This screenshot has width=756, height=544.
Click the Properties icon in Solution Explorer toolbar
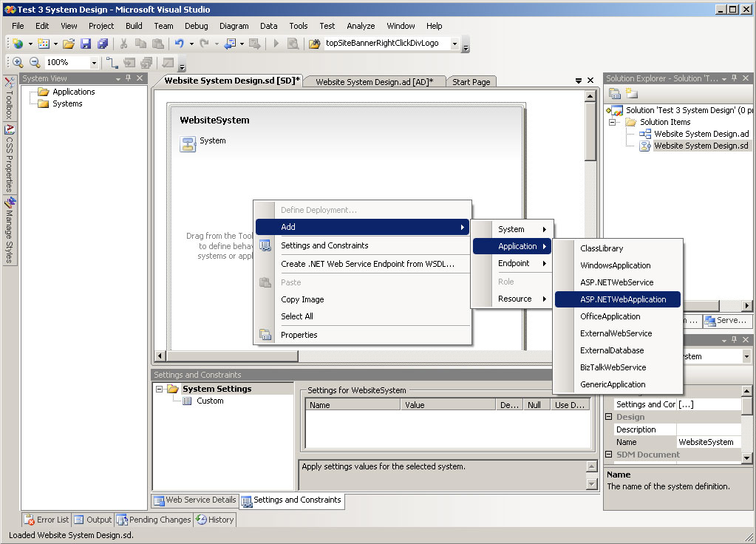coord(615,93)
